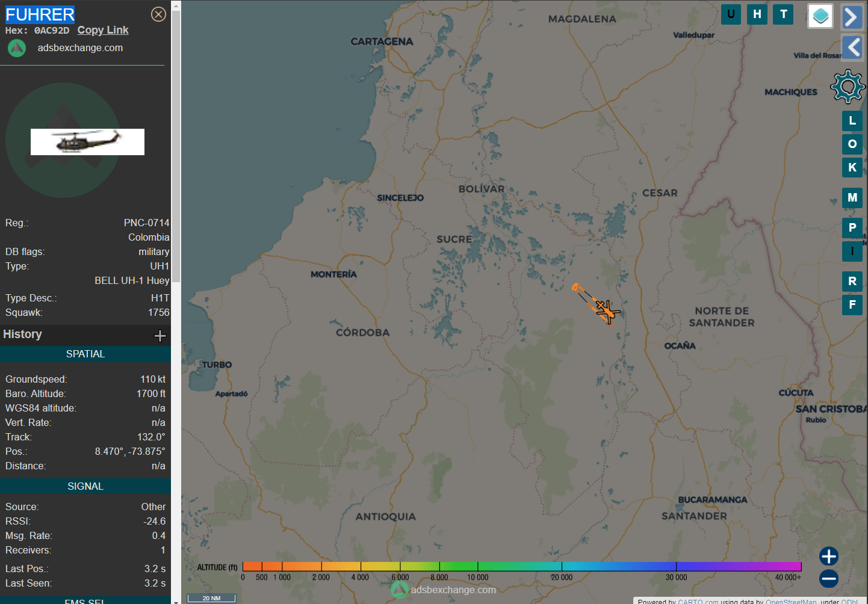
Task: Toggle the K map button
Action: click(x=852, y=167)
